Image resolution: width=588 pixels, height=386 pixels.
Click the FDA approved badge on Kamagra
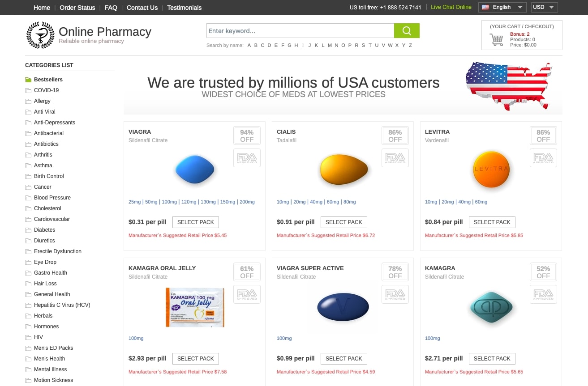[x=543, y=294]
